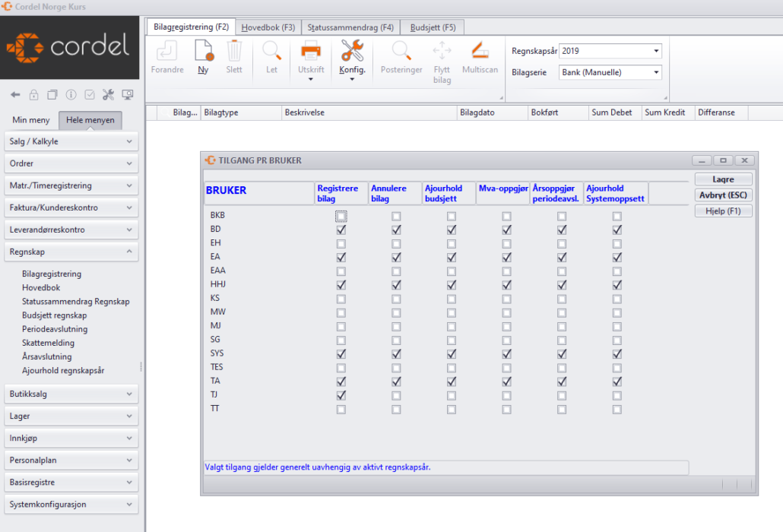Click the Sum Debet column header
This screenshot has width=783, height=532.
click(x=615, y=112)
